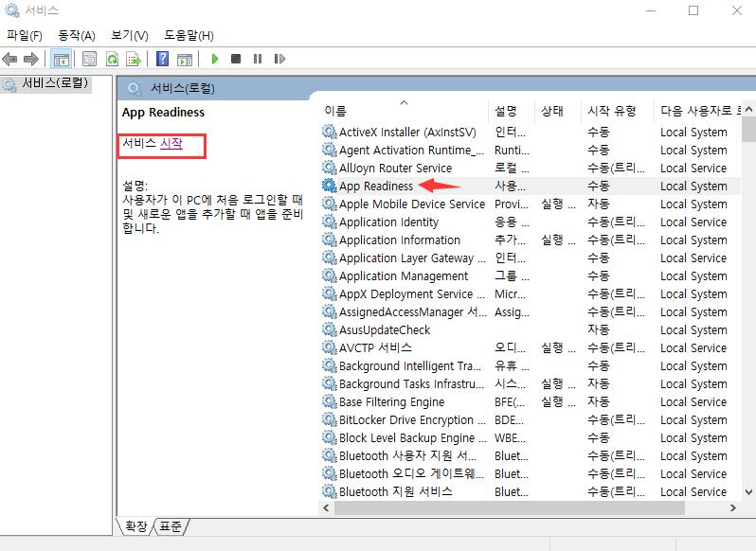Open Help using the question mark icon
This screenshot has height=551, width=756.
tap(163, 60)
